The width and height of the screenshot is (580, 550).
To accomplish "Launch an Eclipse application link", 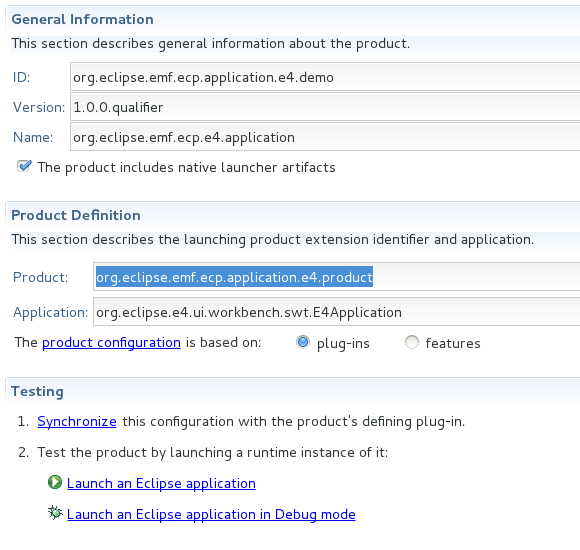I will coord(161,483).
